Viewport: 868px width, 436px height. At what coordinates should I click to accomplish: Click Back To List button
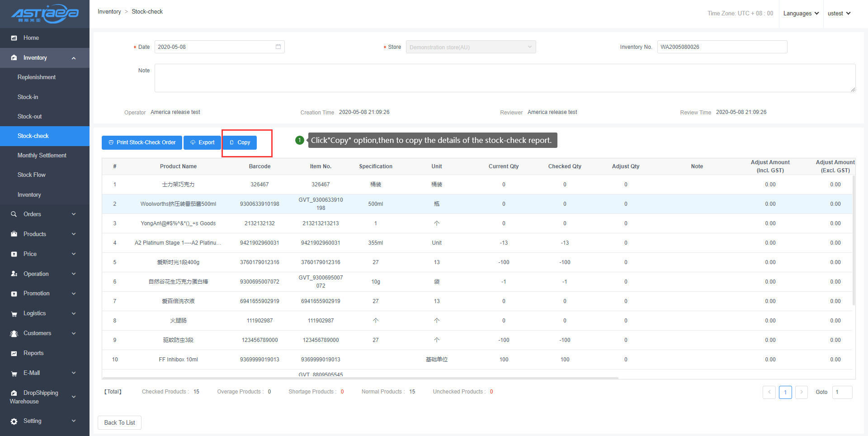(x=119, y=423)
